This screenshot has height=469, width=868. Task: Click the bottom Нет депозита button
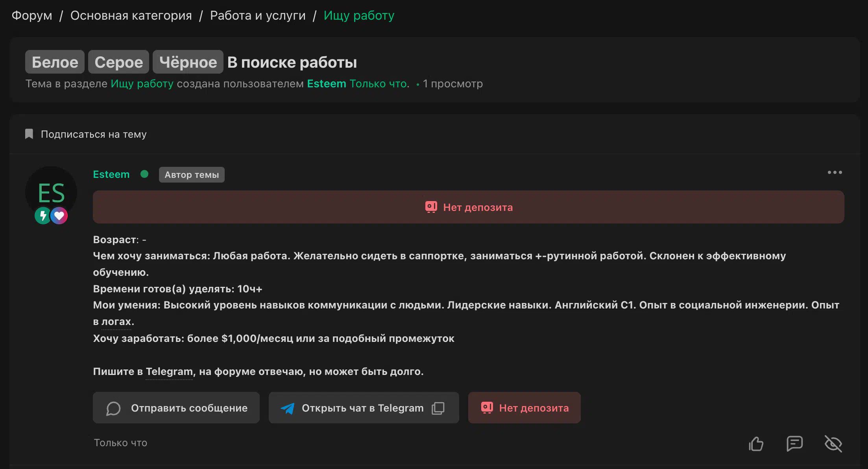pyautogui.click(x=524, y=408)
